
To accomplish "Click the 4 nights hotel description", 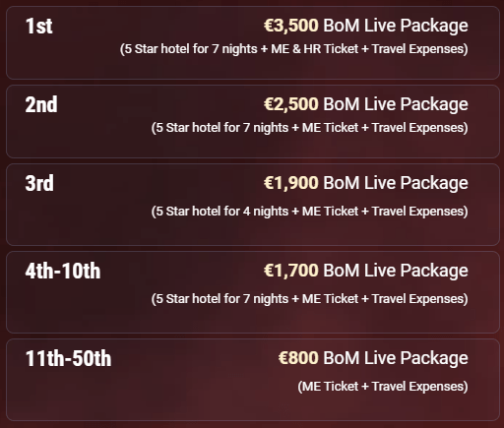I will tap(310, 212).
